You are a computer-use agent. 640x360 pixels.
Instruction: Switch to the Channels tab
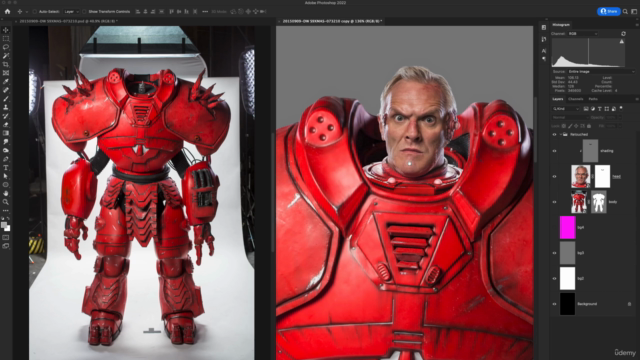[x=576, y=99]
